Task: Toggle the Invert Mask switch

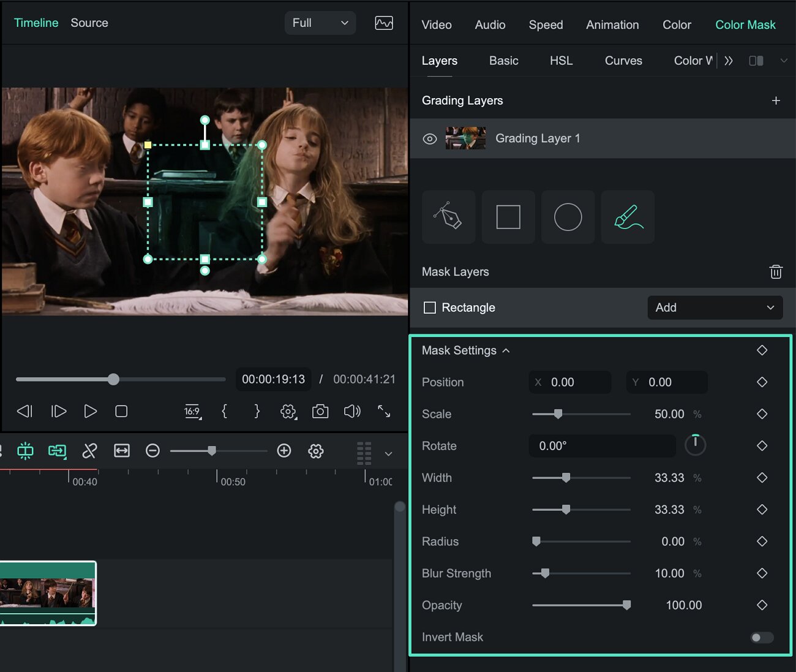Action: pyautogui.click(x=762, y=638)
